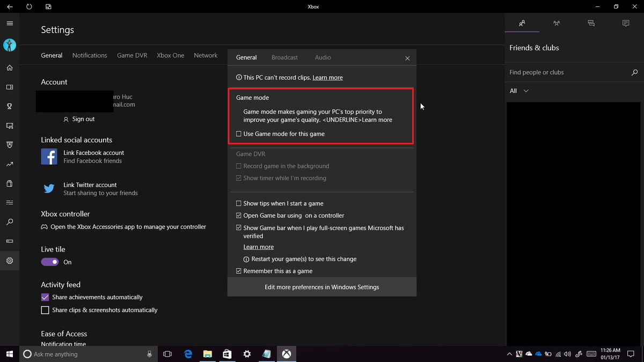Enable Use Game mode for this game

pyautogui.click(x=238, y=134)
